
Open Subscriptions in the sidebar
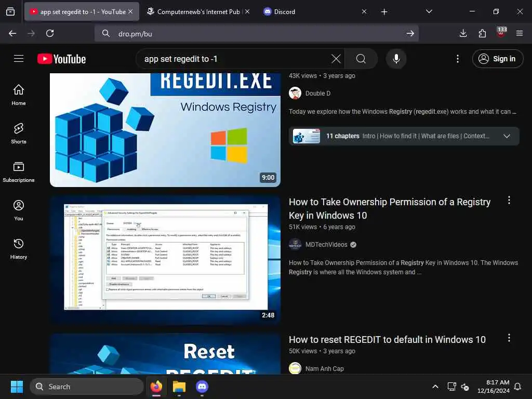19,172
